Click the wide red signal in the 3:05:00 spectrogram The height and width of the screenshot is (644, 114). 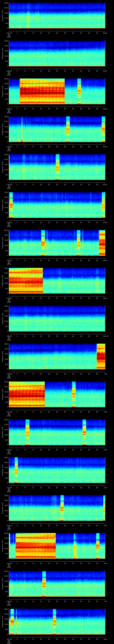pos(36,546)
